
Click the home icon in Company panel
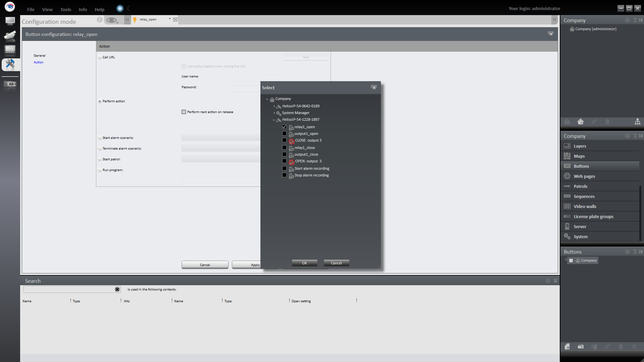[x=580, y=122]
